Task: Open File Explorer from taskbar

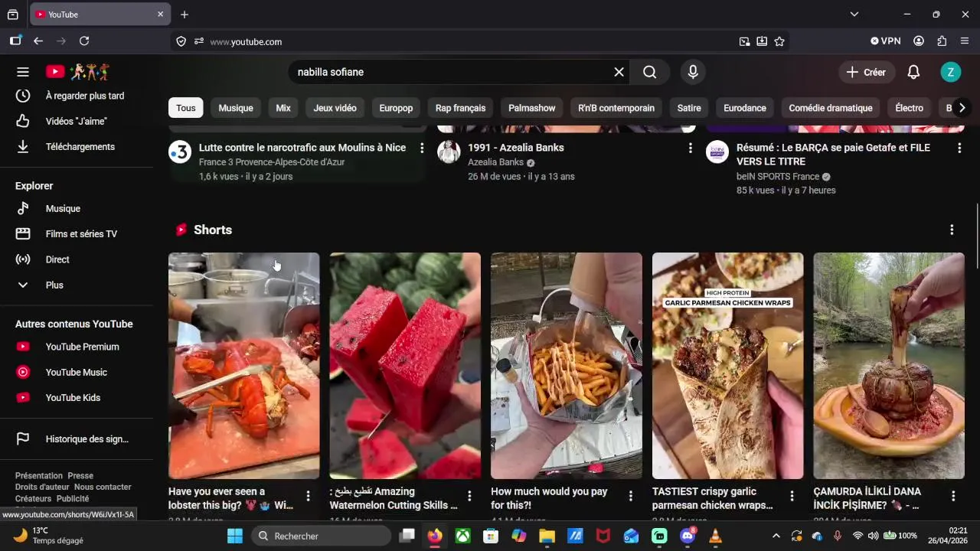Action: tap(547, 536)
